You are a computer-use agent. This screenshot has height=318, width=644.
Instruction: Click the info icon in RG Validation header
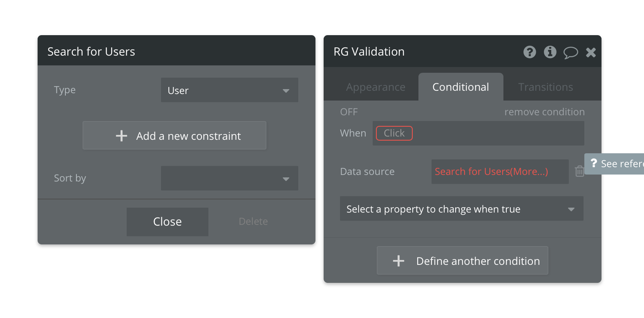click(x=550, y=52)
